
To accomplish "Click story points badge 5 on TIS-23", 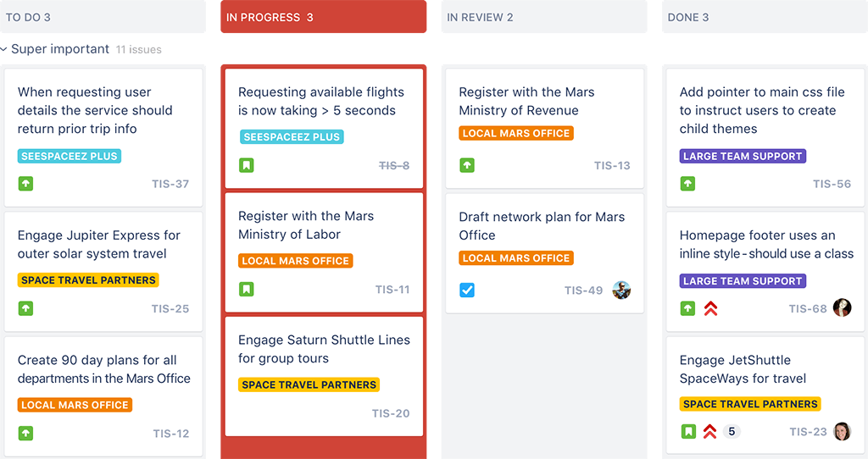I will point(732,431).
